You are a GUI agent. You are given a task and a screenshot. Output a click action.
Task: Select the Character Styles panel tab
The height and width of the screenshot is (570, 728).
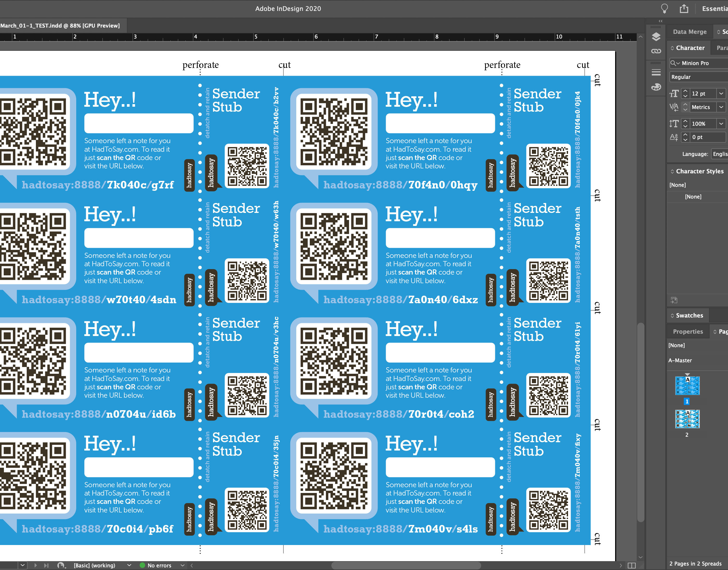click(697, 171)
